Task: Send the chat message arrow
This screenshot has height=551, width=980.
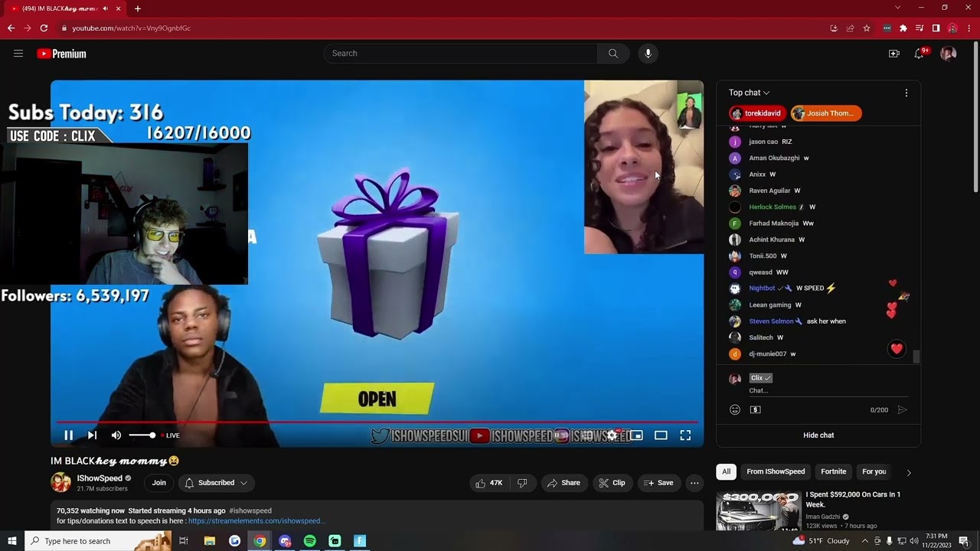Action: (903, 410)
